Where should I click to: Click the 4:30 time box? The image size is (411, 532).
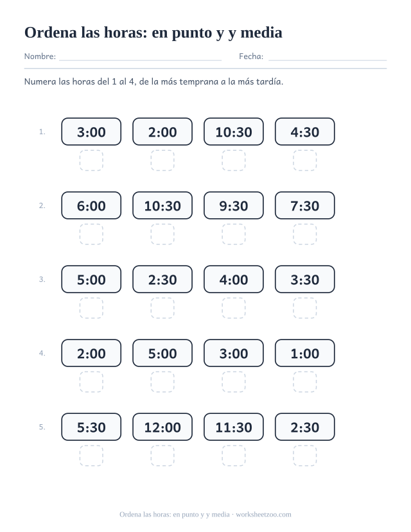tap(305, 132)
